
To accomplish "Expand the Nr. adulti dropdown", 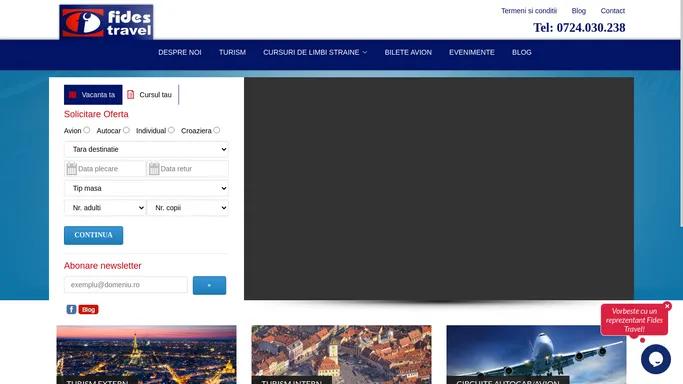I will click(105, 208).
